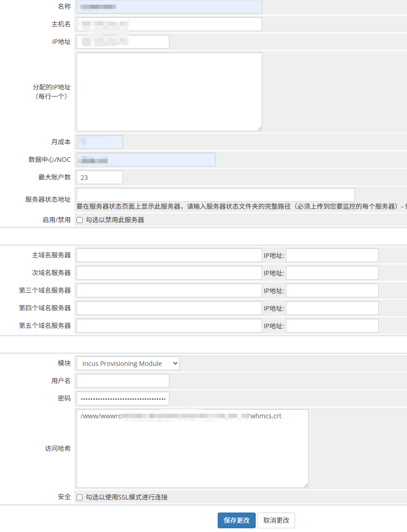Focus the 主机名 hostname field
The height and width of the screenshot is (532, 407).
(x=169, y=24)
